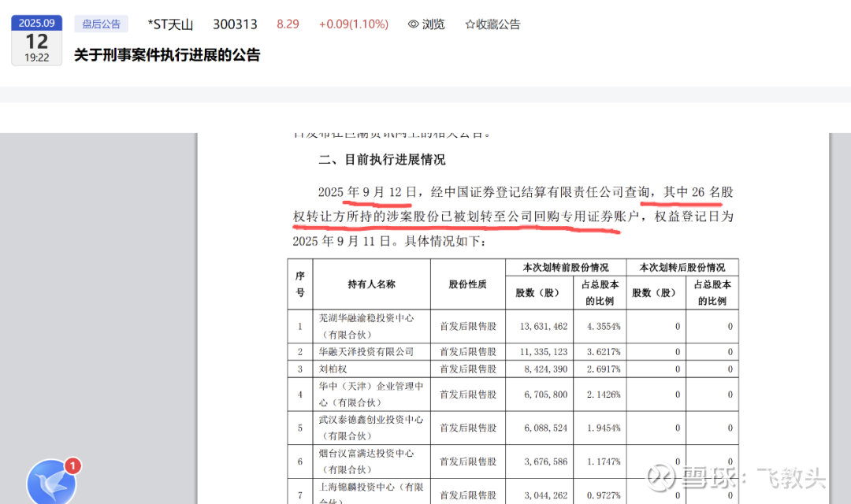Click share count 13,631,462
The width and height of the screenshot is (851, 504).
[x=543, y=327]
